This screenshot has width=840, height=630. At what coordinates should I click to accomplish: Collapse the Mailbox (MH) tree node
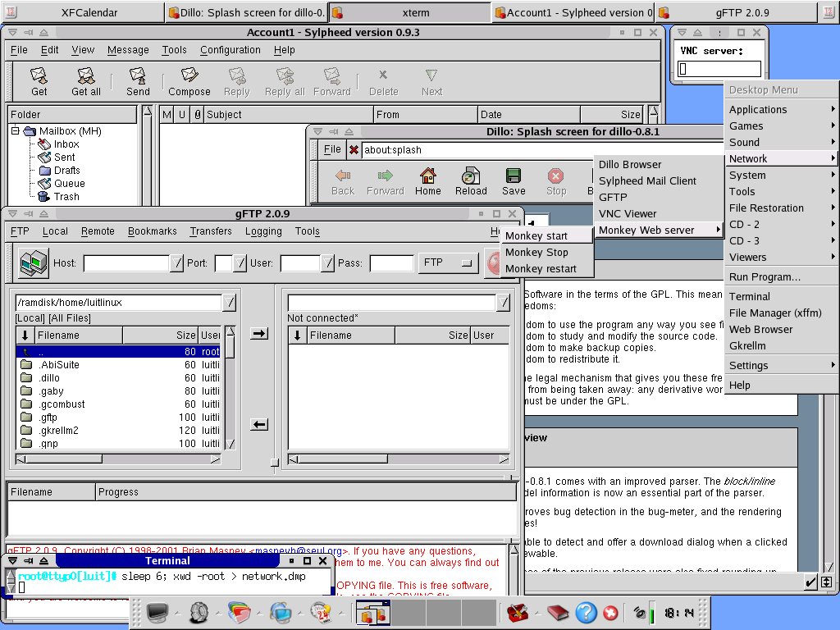[15, 130]
